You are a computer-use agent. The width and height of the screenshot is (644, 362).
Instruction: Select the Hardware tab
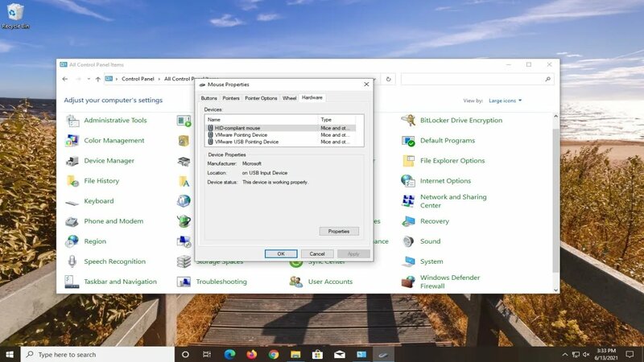[x=312, y=97]
